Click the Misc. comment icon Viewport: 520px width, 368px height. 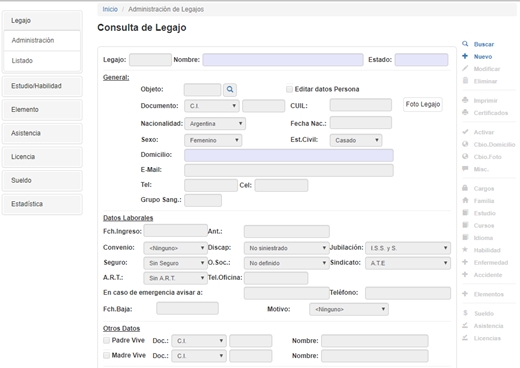(465, 169)
